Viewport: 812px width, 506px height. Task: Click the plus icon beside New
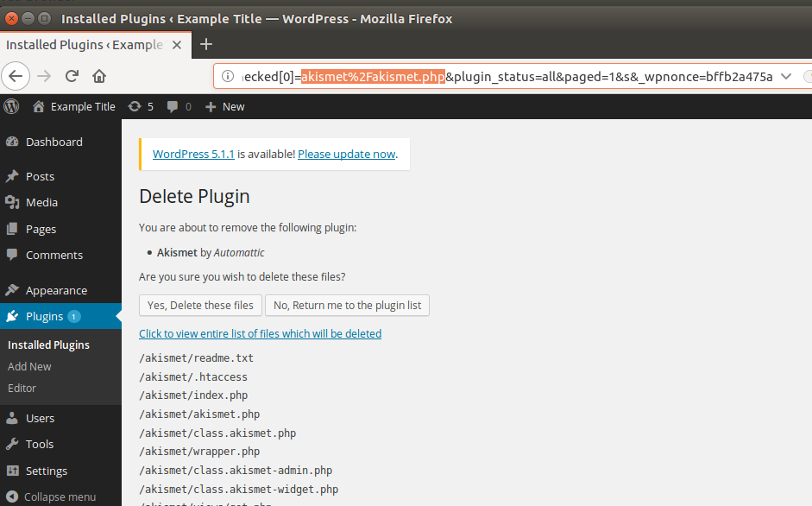(211, 107)
